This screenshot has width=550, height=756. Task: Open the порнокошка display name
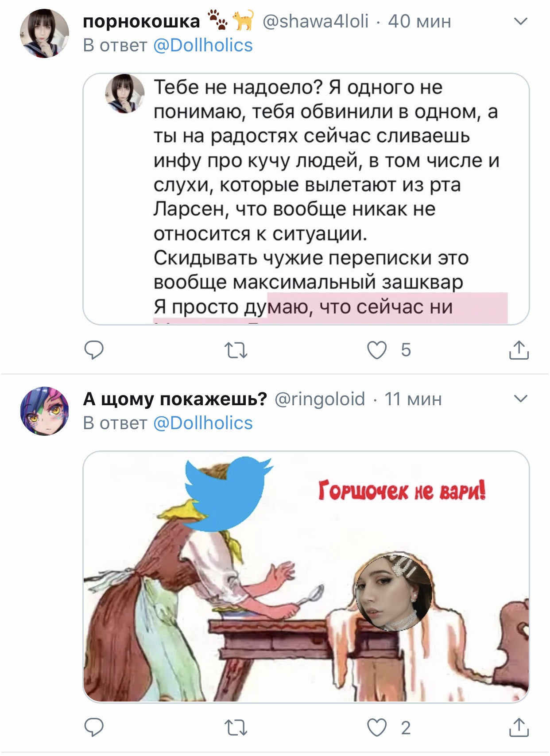(141, 21)
